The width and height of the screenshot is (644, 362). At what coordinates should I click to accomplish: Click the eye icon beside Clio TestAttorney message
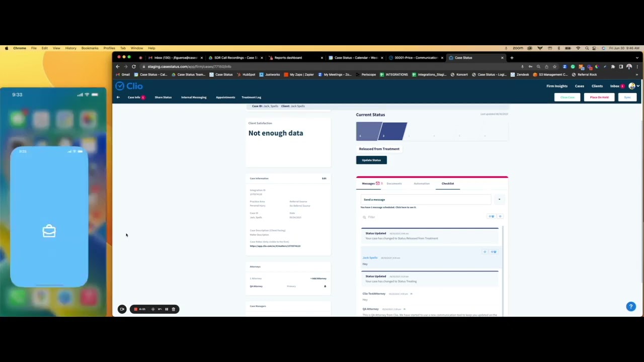click(x=411, y=294)
